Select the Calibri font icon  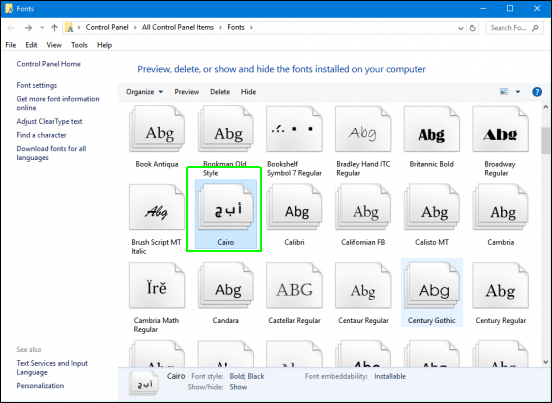294,207
